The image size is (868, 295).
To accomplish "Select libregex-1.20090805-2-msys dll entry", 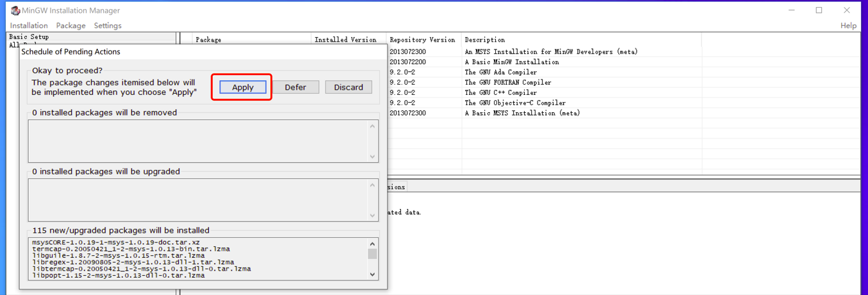I will click(133, 262).
